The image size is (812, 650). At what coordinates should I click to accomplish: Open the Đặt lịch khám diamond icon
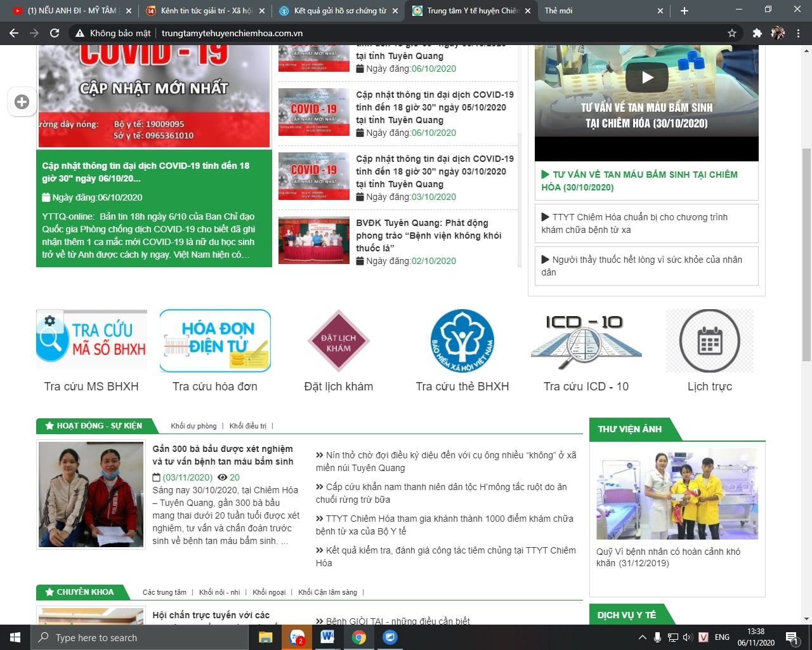pyautogui.click(x=338, y=341)
